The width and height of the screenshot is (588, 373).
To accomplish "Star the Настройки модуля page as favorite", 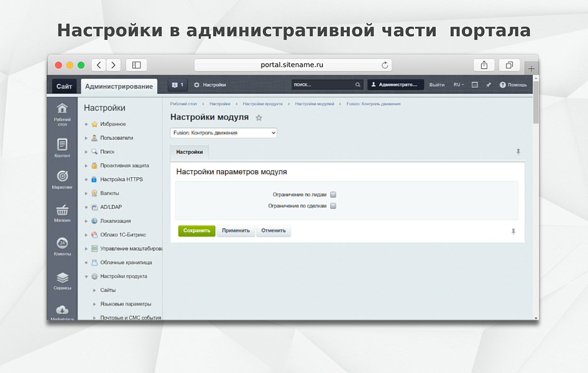I will (259, 116).
